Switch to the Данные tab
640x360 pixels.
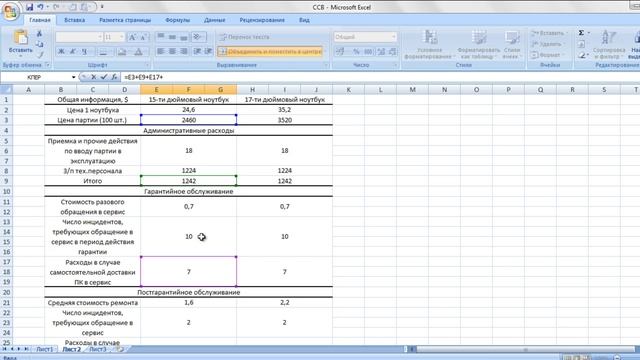[214, 20]
